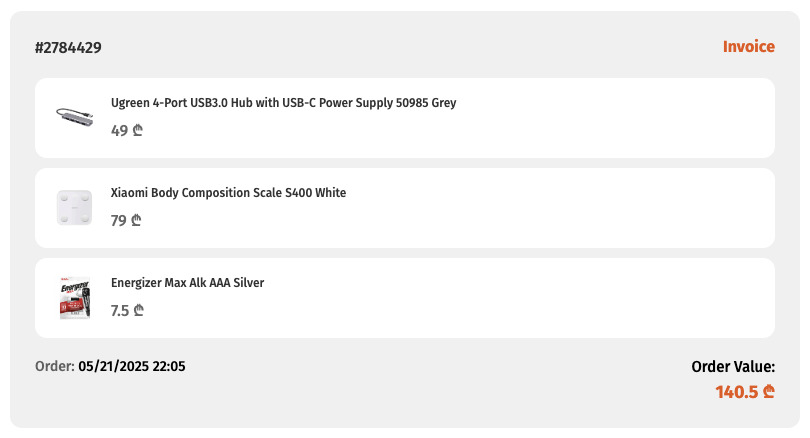This screenshot has height=438, width=810.
Task: Click the order date 05/21/2025 22:05
Action: tap(132, 366)
